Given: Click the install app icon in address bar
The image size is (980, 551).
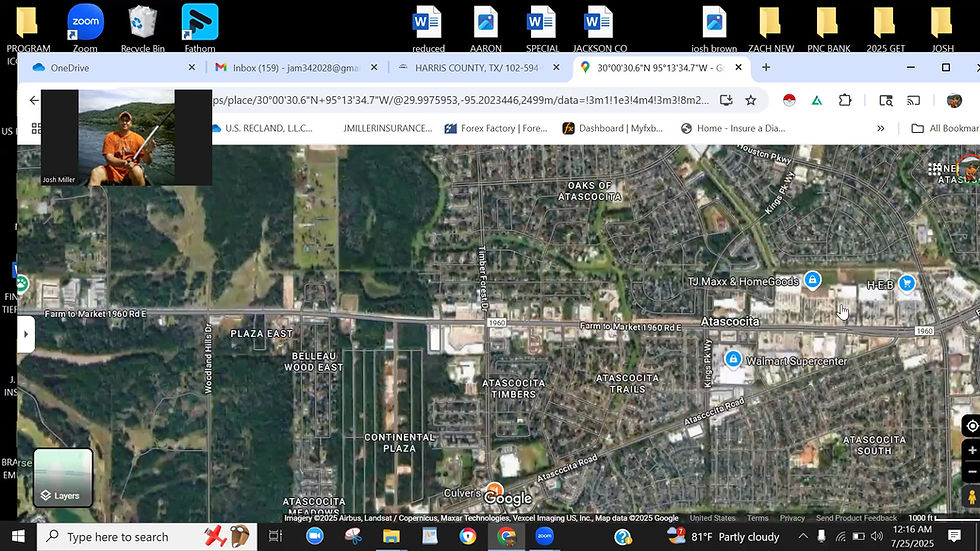Looking at the screenshot, I should tap(726, 100).
